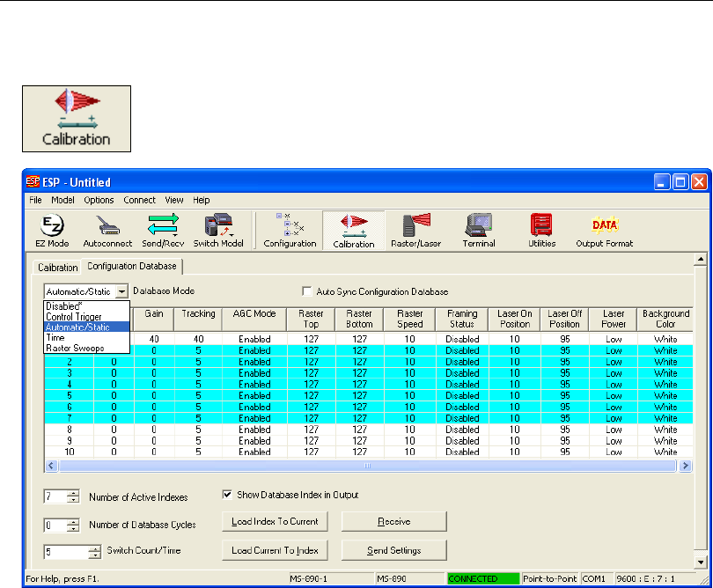The width and height of the screenshot is (713, 588).
Task: Choose Raster Sweeps from the dropdown list
Action: [74, 349]
